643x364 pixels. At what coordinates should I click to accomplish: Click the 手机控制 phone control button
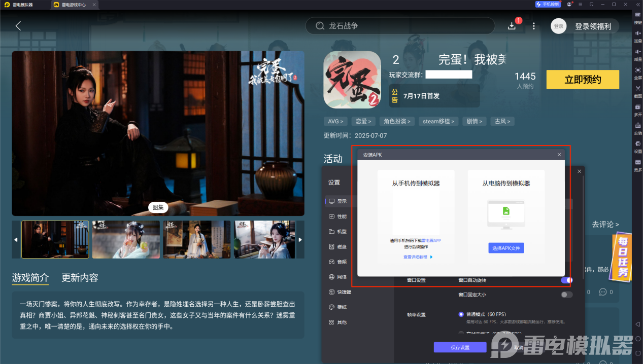coord(548,4)
